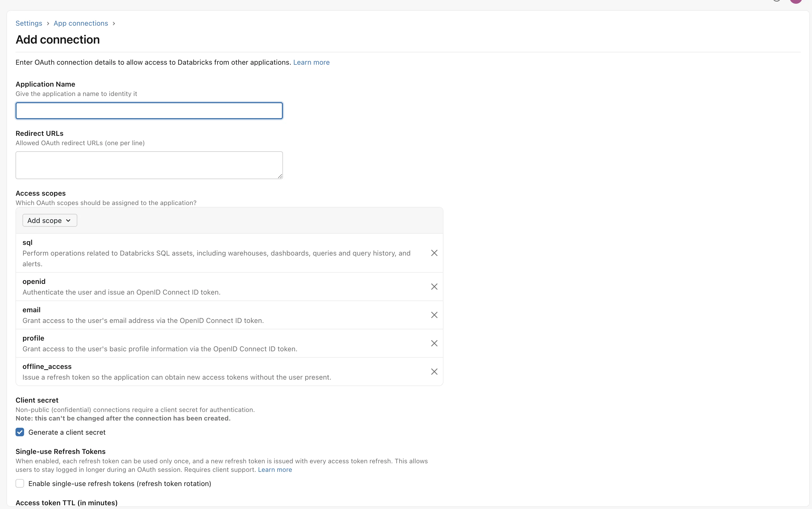Viewport: 812px width, 509px height.
Task: Click the 'profile' scope name
Action: [33, 338]
